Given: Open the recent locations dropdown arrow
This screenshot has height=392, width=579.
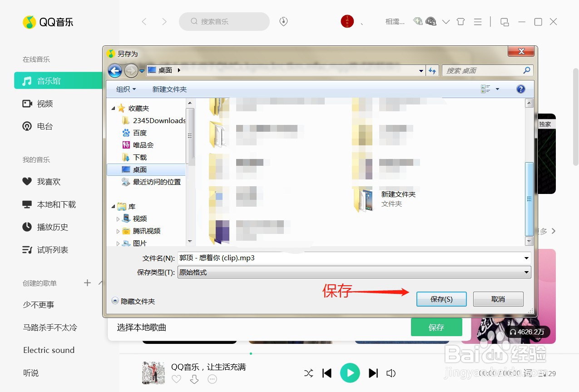Looking at the screenshot, I should pyautogui.click(x=142, y=71).
